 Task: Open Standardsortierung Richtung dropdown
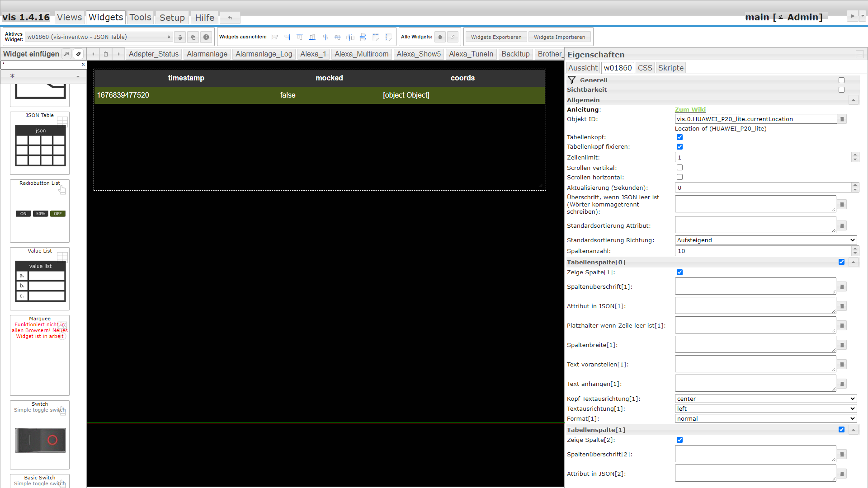coord(766,240)
